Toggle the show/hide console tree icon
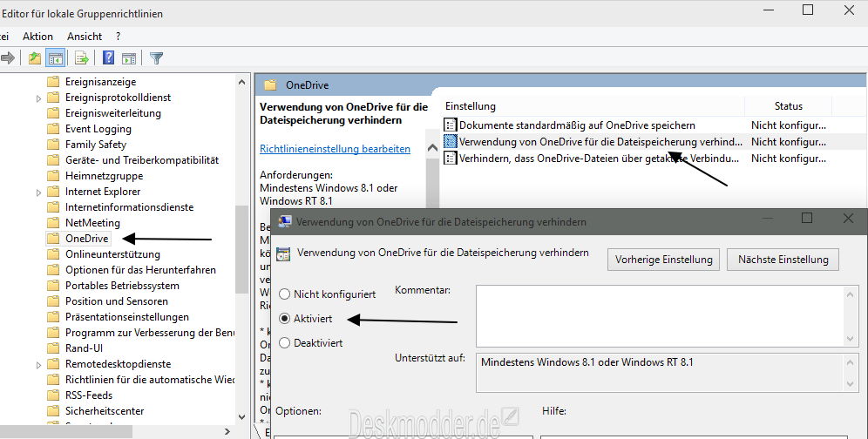The height and width of the screenshot is (439, 868). [x=56, y=57]
